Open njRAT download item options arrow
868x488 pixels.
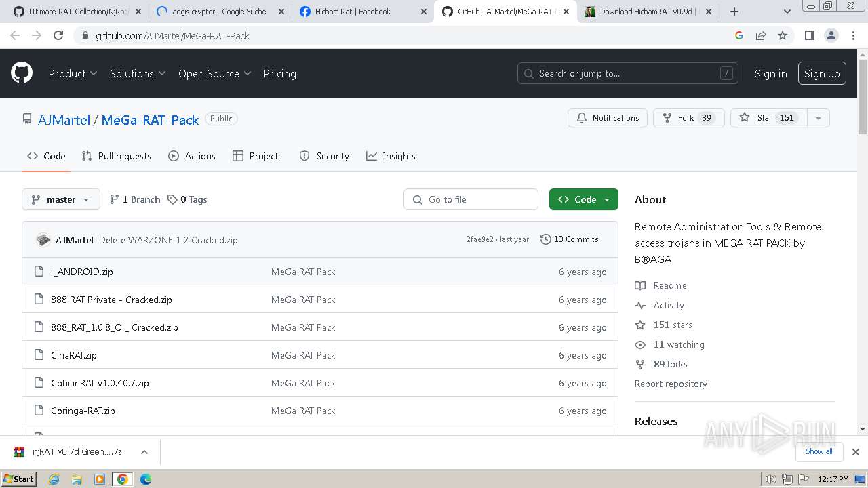point(144,452)
